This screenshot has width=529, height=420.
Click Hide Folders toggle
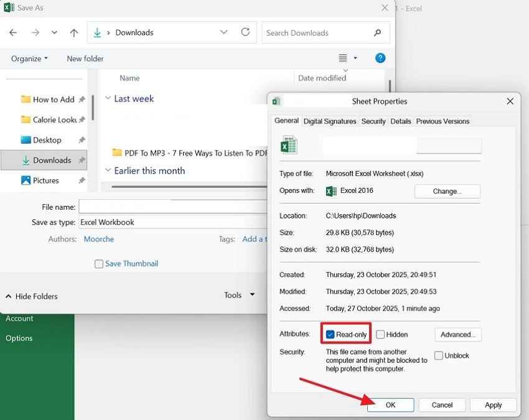coord(32,296)
